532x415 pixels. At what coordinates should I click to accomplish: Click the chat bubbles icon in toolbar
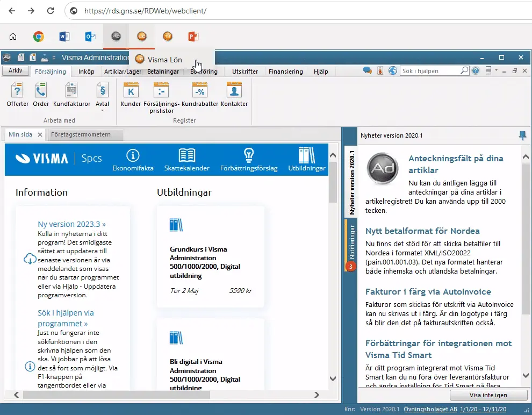[x=367, y=70]
